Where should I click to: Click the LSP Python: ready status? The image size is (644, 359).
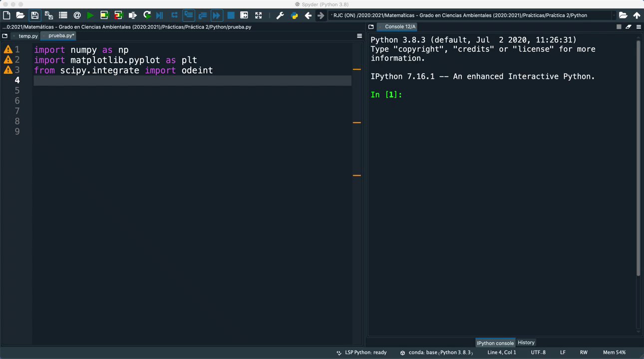[365, 353]
